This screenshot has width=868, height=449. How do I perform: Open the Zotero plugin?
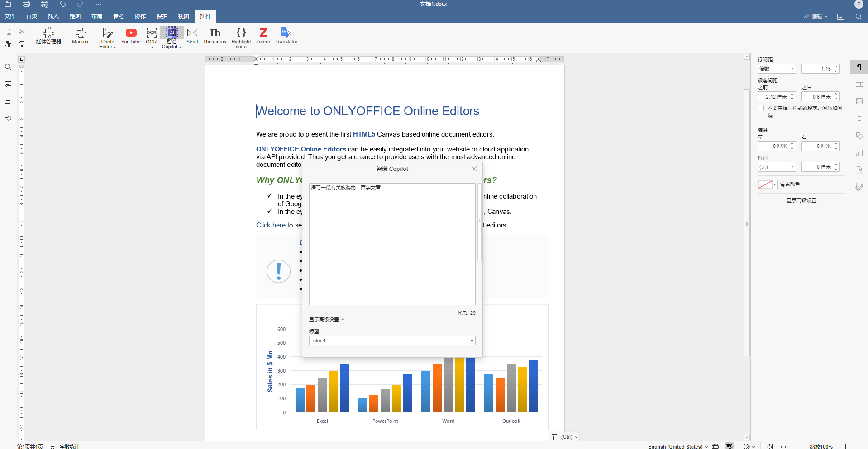(263, 36)
